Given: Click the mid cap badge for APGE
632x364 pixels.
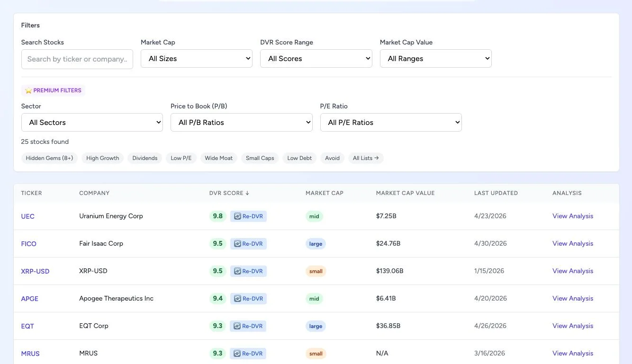Looking at the screenshot, I should tap(314, 299).
